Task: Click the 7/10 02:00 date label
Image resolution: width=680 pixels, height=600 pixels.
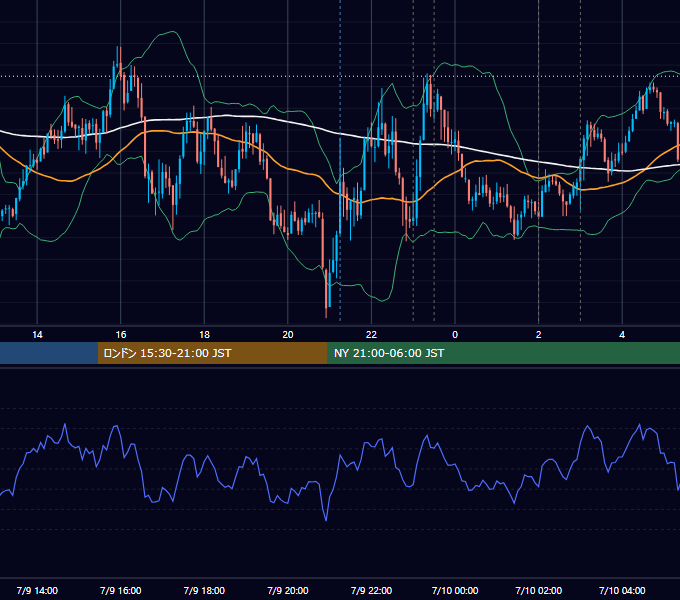Action: (x=539, y=590)
